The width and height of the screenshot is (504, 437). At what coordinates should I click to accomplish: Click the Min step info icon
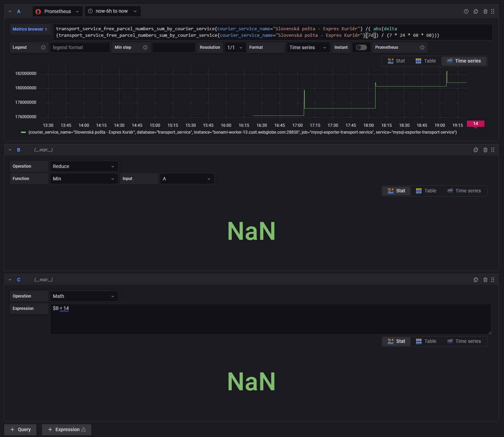point(145,47)
